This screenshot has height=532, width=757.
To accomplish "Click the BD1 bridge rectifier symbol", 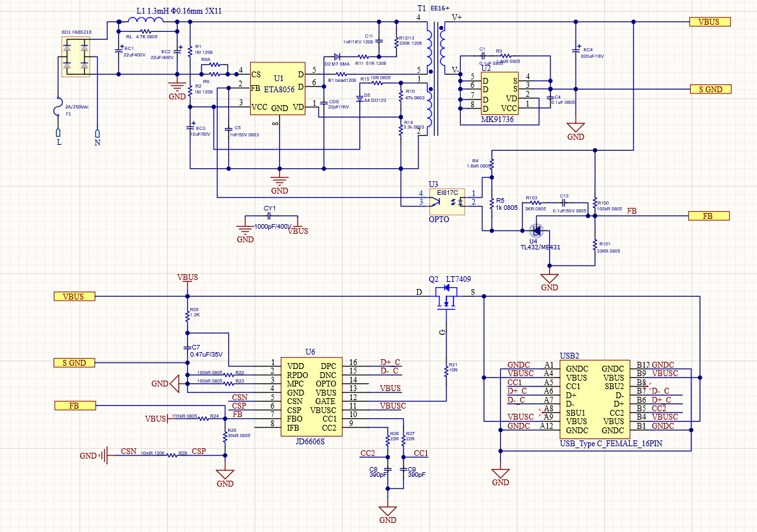I will click(x=75, y=57).
